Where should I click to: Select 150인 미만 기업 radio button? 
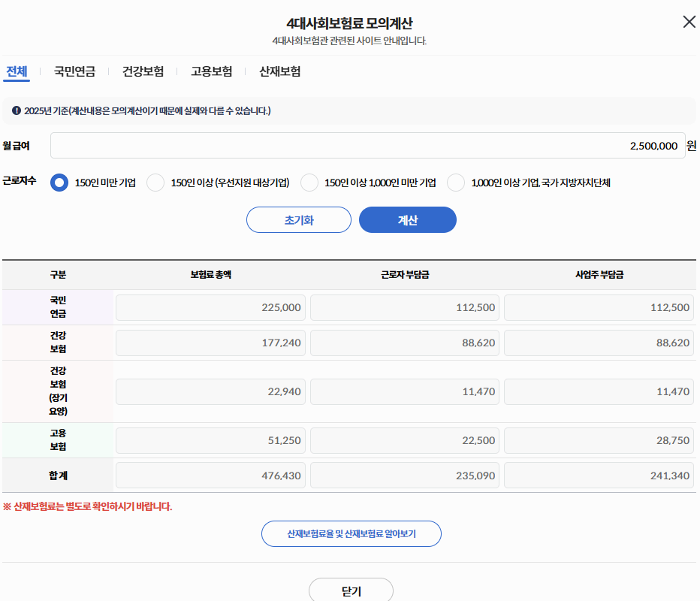pos(59,183)
